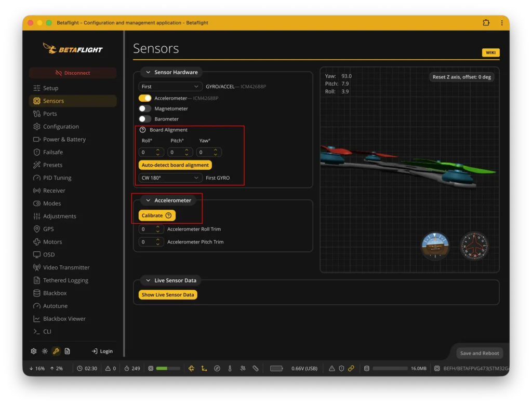Open the document notes icon in sidebar footer
Screen dimensions: 532x406
point(67,351)
